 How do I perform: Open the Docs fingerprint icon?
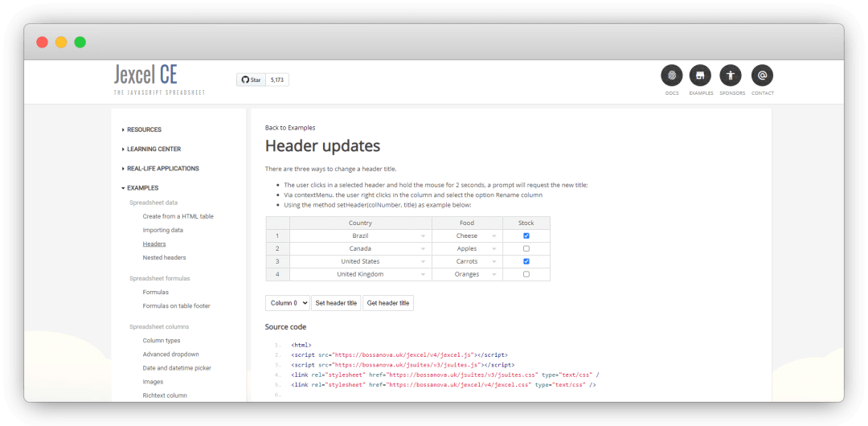671,76
